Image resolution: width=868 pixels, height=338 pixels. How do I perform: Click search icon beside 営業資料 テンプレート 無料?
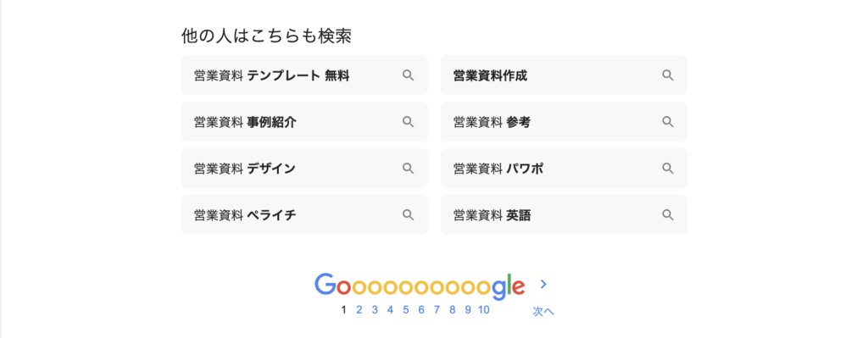point(408,75)
